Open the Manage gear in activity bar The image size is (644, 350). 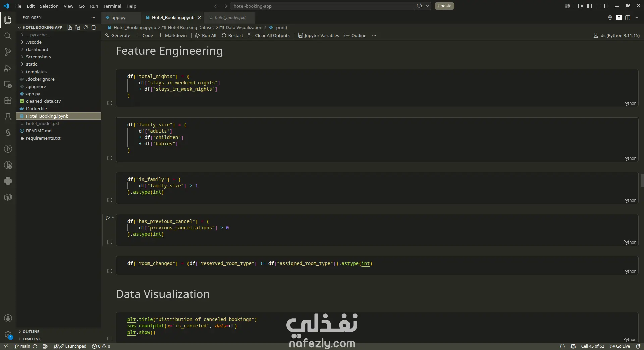tap(8, 335)
